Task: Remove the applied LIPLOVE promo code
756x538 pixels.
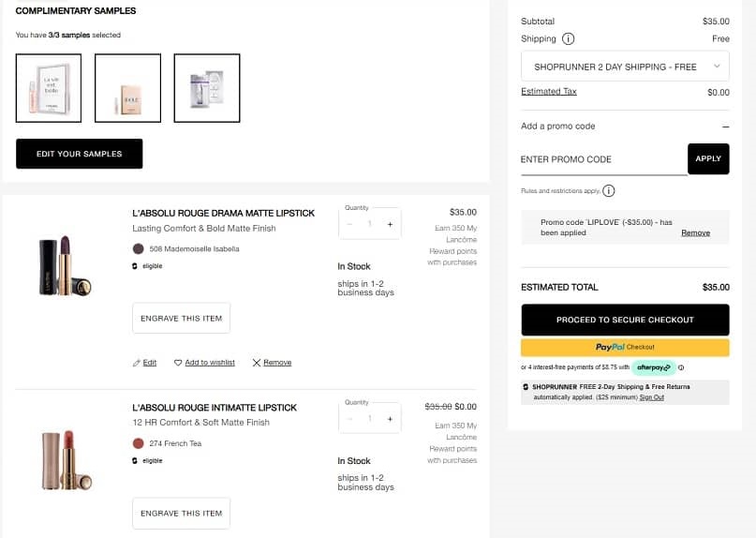Action: tap(695, 232)
